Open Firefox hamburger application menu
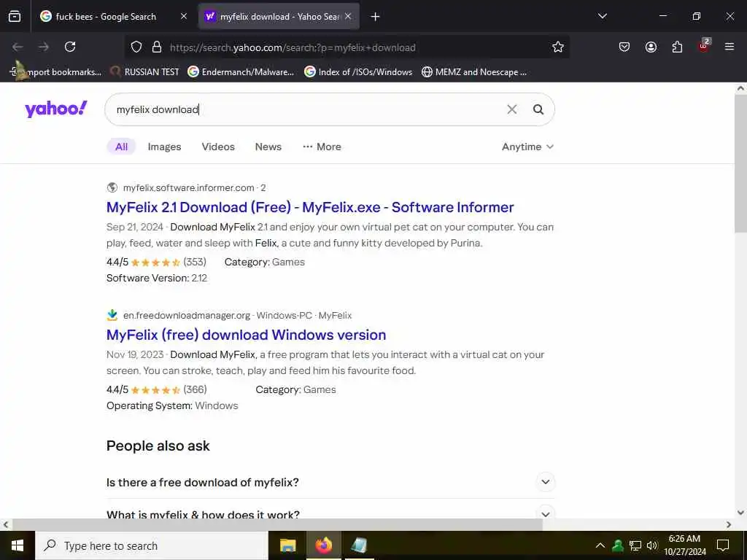The height and width of the screenshot is (560, 747). tap(729, 47)
